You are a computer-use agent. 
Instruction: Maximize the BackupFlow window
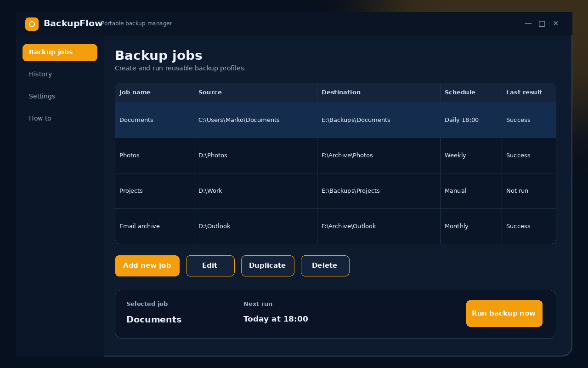pos(542,23)
